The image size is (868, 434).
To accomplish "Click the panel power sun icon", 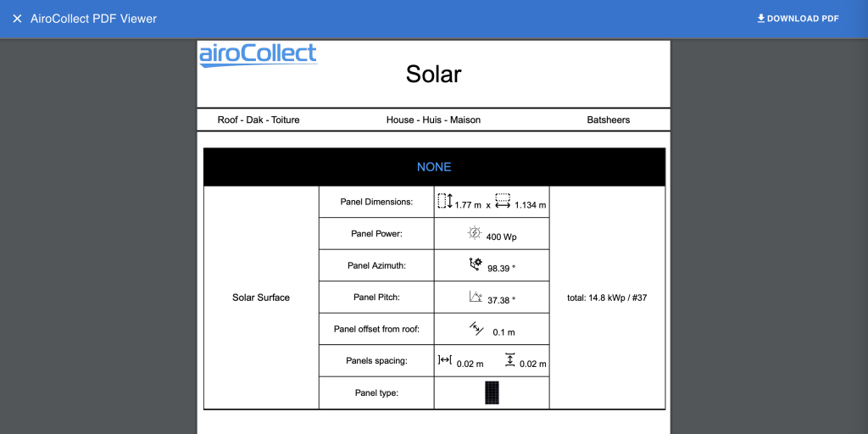I will coord(474,233).
